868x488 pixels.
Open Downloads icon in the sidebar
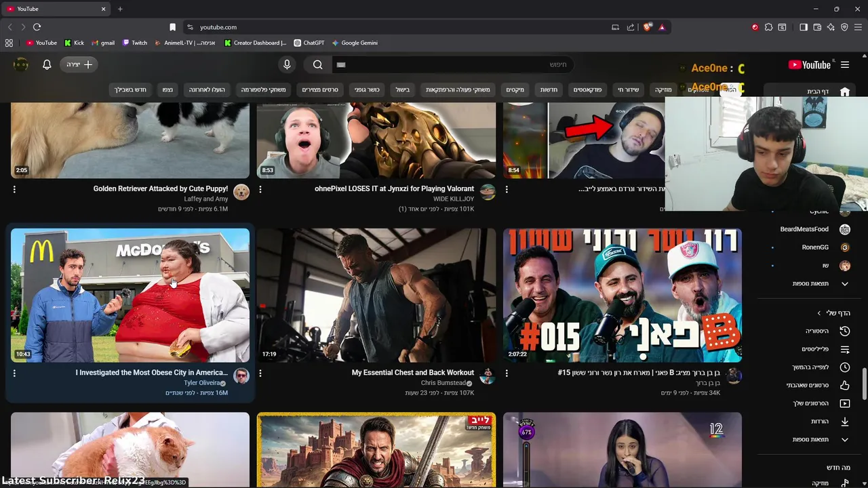[845, 422]
